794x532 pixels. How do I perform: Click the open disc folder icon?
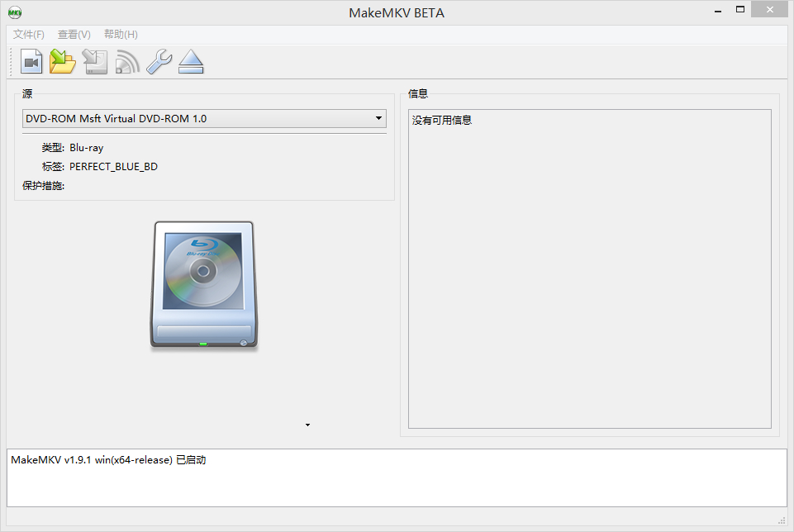tap(63, 62)
